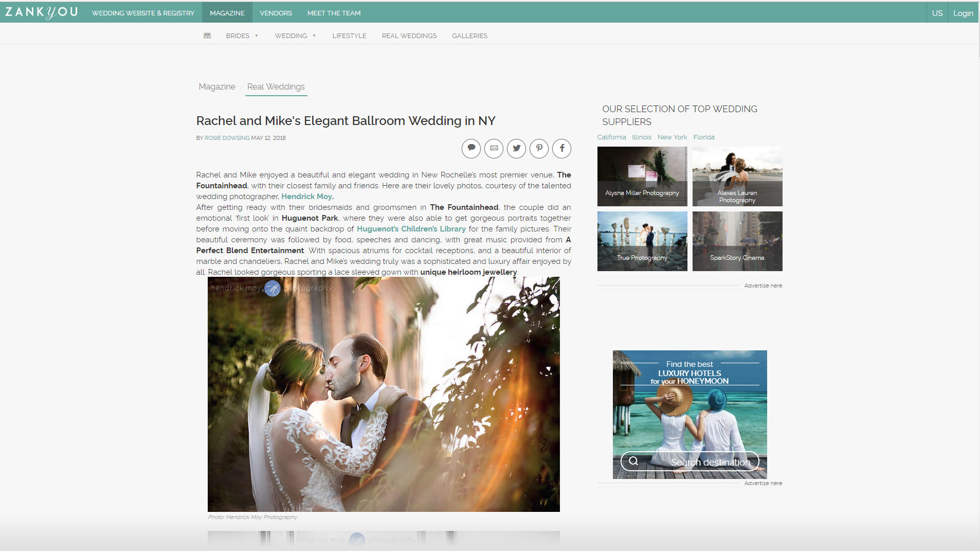Click the ZANKYOU logo
This screenshot has height=551, width=980.
point(41,12)
